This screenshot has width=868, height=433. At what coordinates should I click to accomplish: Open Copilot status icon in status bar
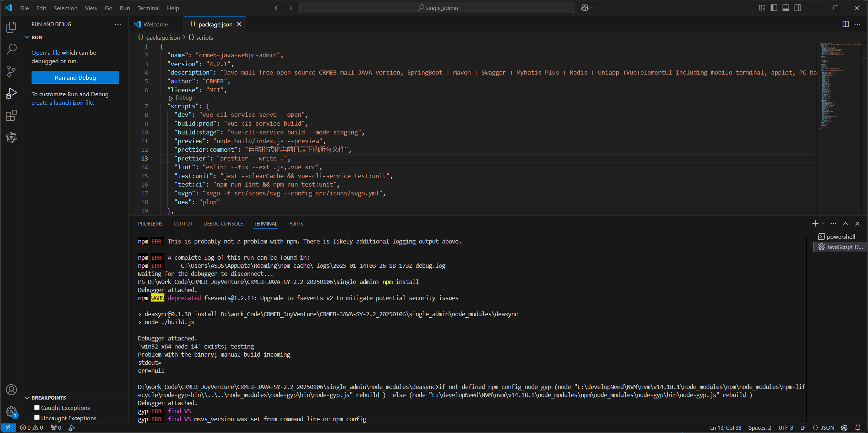pyautogui.click(x=844, y=428)
